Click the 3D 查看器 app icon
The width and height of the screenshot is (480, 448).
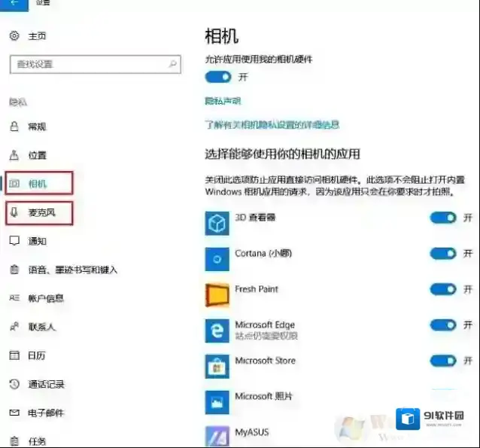(x=217, y=223)
